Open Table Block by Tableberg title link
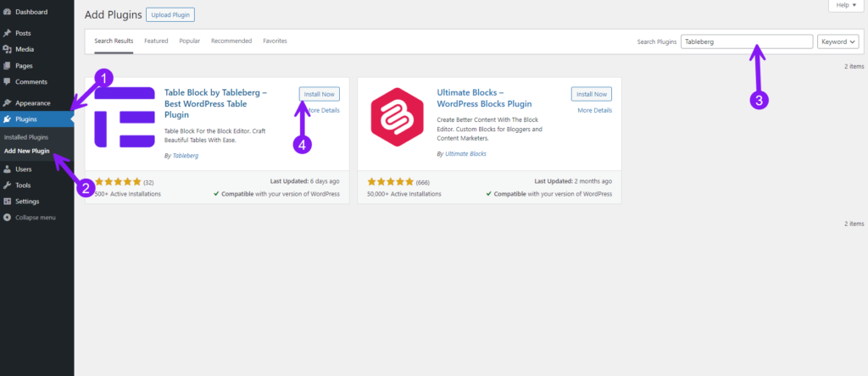Image resolution: width=868 pixels, height=376 pixels. click(x=216, y=103)
